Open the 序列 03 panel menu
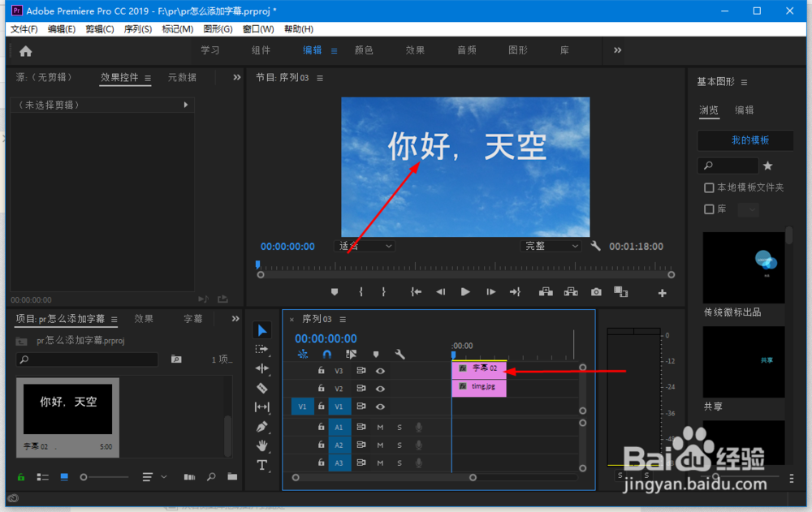The height and width of the screenshot is (512, 812). point(342,320)
